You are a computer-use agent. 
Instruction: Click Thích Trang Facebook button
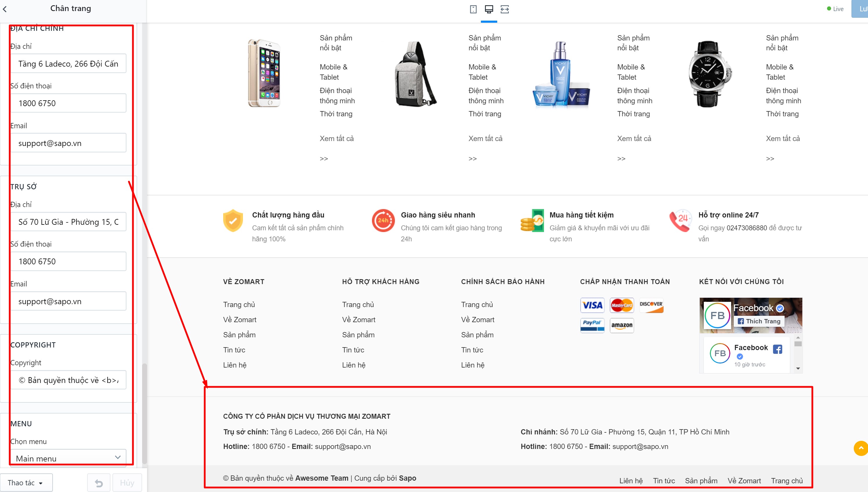[x=759, y=321]
